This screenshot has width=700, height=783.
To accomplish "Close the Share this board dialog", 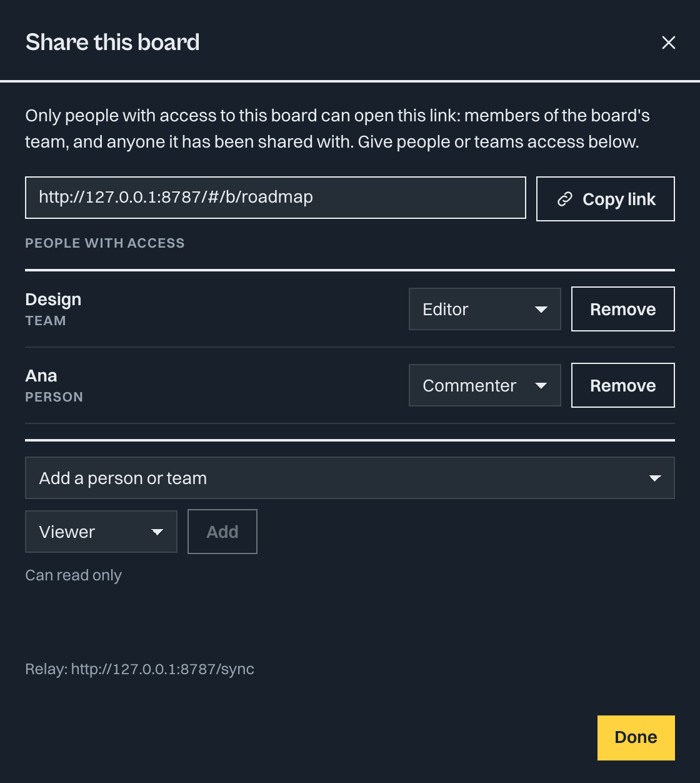I will coord(668,43).
